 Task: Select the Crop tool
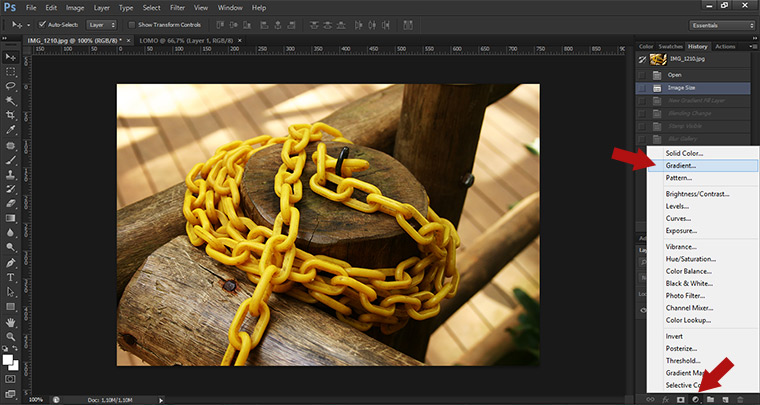coord(10,115)
